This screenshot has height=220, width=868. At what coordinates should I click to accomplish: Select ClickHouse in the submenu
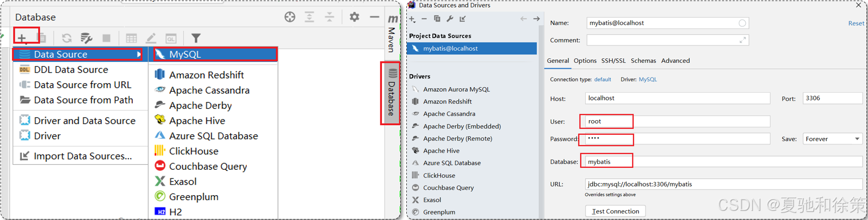click(x=214, y=151)
